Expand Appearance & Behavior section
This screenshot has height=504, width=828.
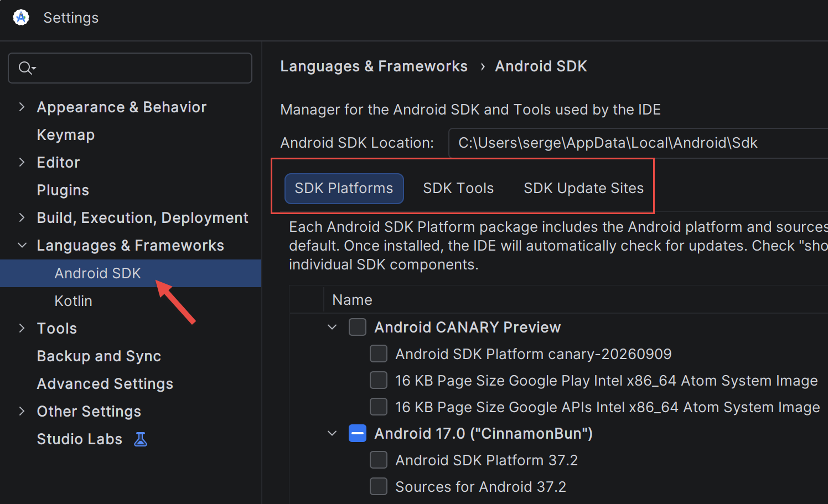(22, 107)
